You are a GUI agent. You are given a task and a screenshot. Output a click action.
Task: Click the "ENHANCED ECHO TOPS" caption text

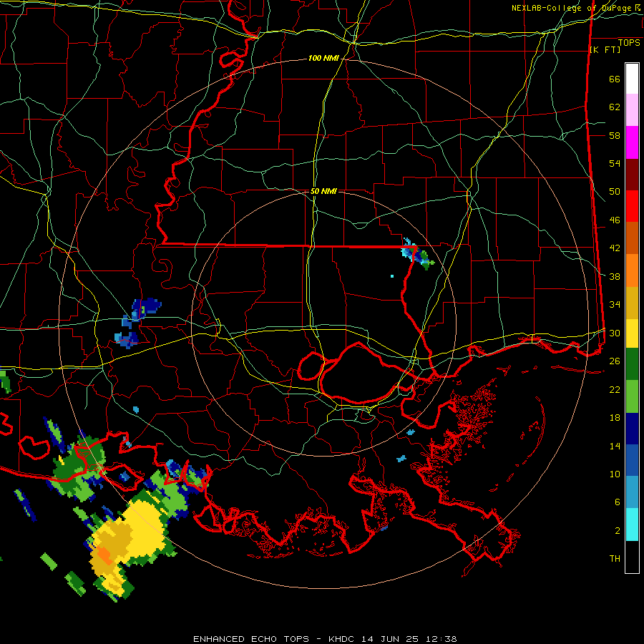tap(250, 639)
